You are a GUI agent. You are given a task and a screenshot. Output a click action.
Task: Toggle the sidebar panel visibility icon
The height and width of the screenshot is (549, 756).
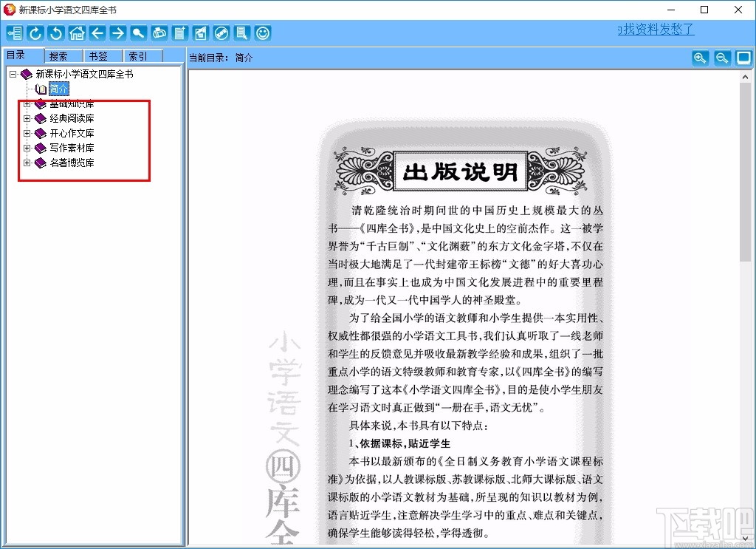tap(15, 33)
